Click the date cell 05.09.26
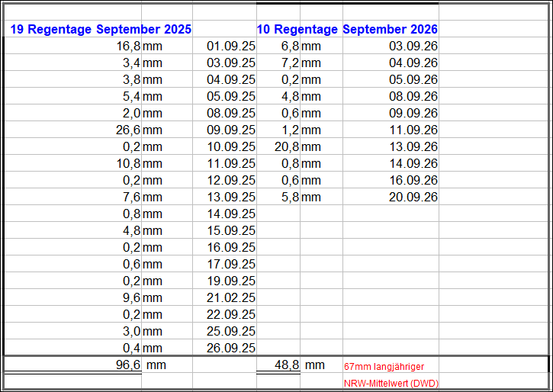553x392 pixels. tap(413, 79)
